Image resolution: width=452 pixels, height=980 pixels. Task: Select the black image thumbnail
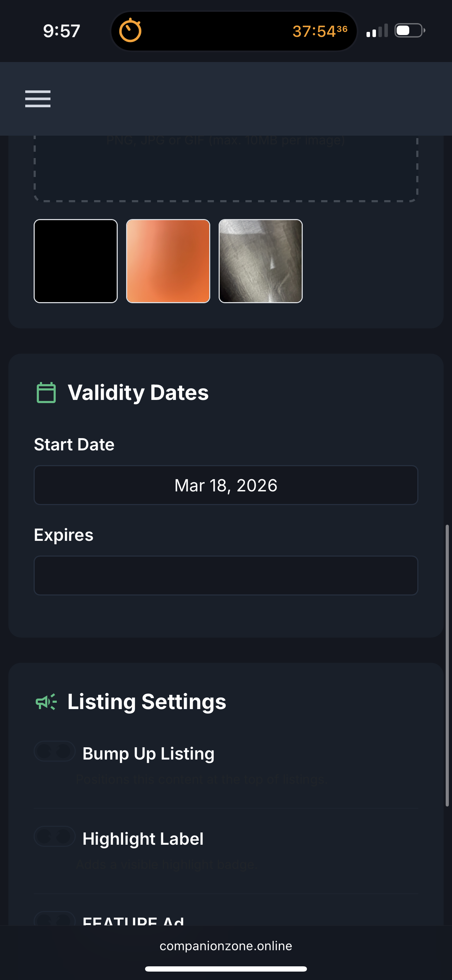(76, 261)
